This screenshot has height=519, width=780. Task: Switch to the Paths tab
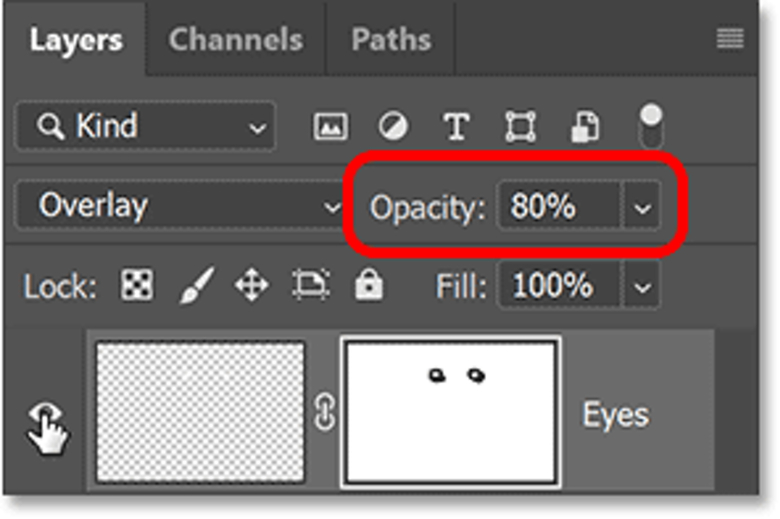click(391, 40)
